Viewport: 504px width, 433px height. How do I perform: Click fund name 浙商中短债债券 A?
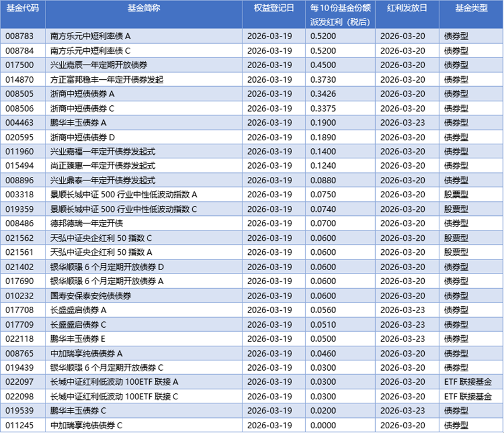(x=82, y=94)
